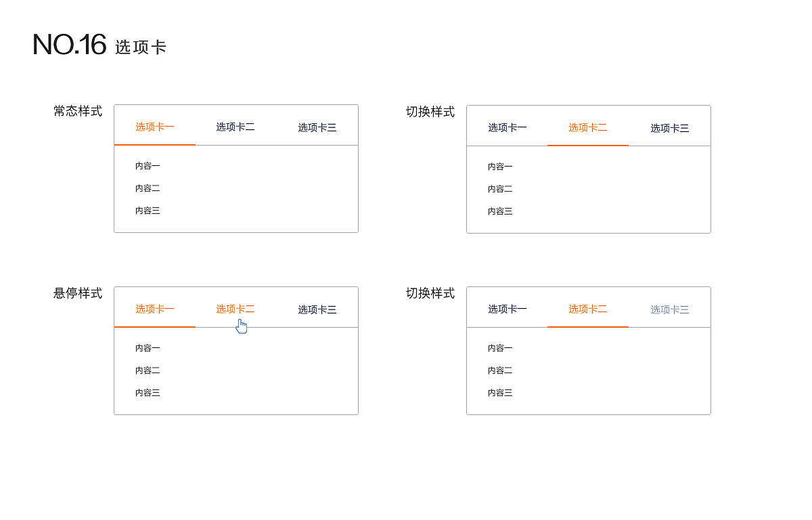Click 选项卡一 in the 悬停样式 card

[154, 308]
